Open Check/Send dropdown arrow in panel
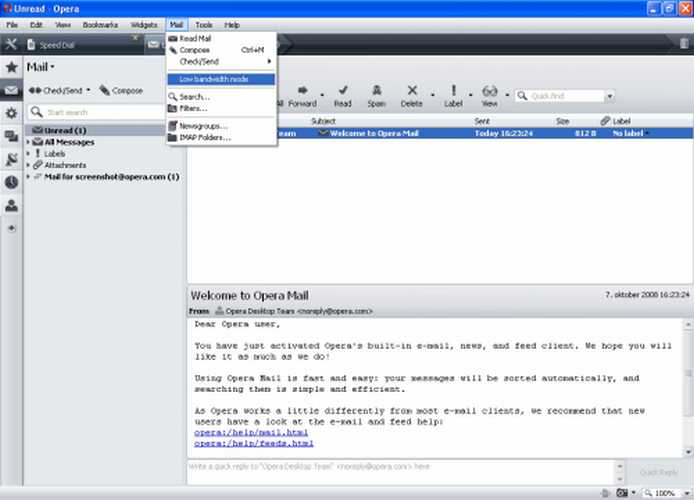This screenshot has width=694, height=500. coord(88,90)
